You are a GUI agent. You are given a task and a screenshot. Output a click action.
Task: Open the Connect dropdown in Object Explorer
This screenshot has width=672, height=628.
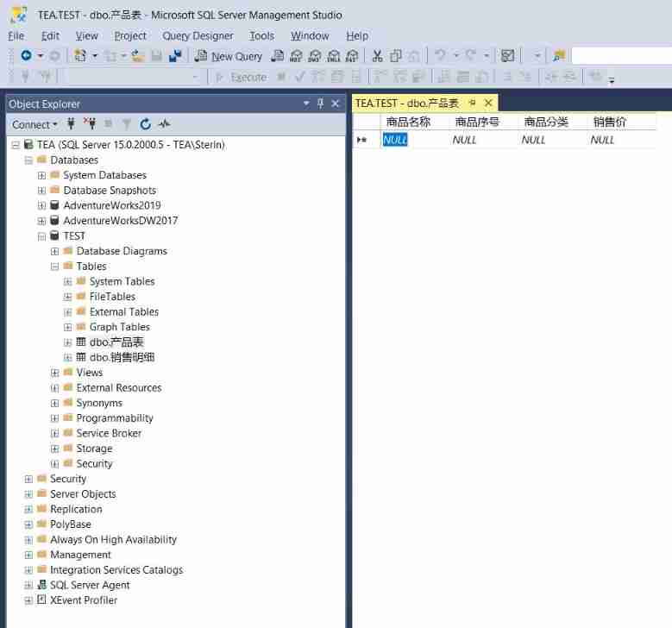pyautogui.click(x=35, y=124)
